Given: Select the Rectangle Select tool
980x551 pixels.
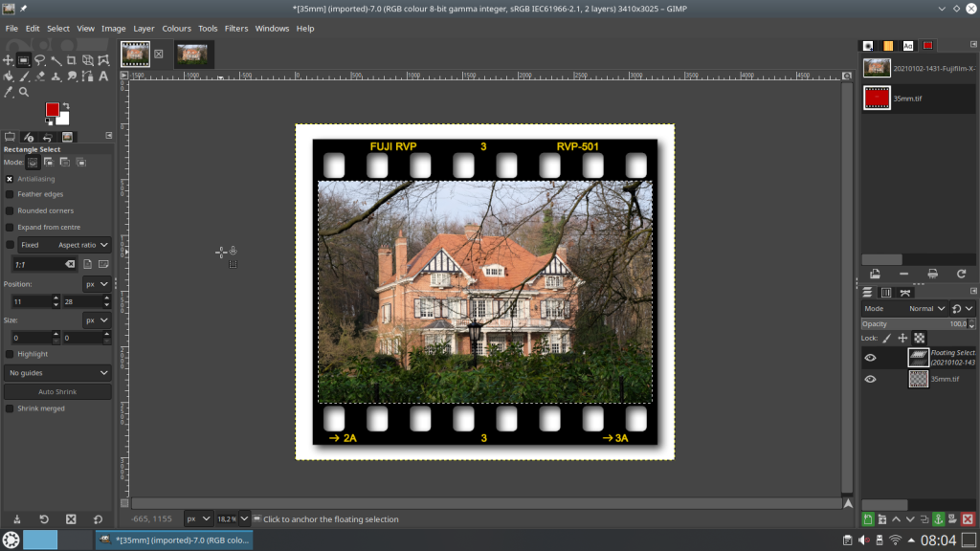Looking at the screenshot, I should click(x=23, y=60).
